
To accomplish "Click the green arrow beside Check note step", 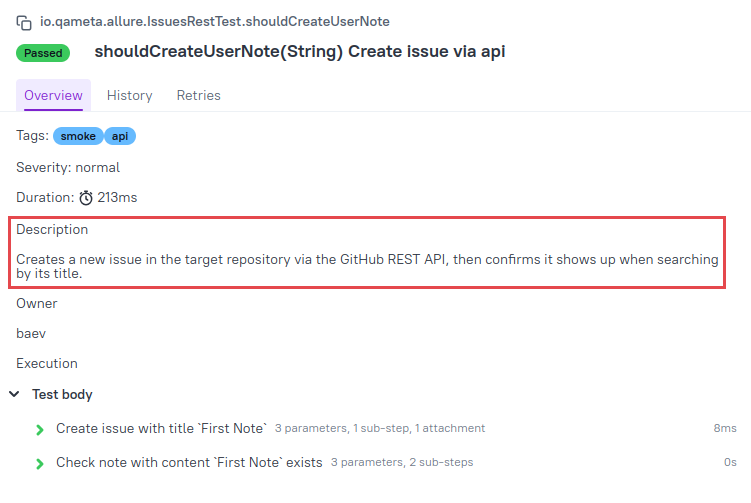I will (40, 464).
